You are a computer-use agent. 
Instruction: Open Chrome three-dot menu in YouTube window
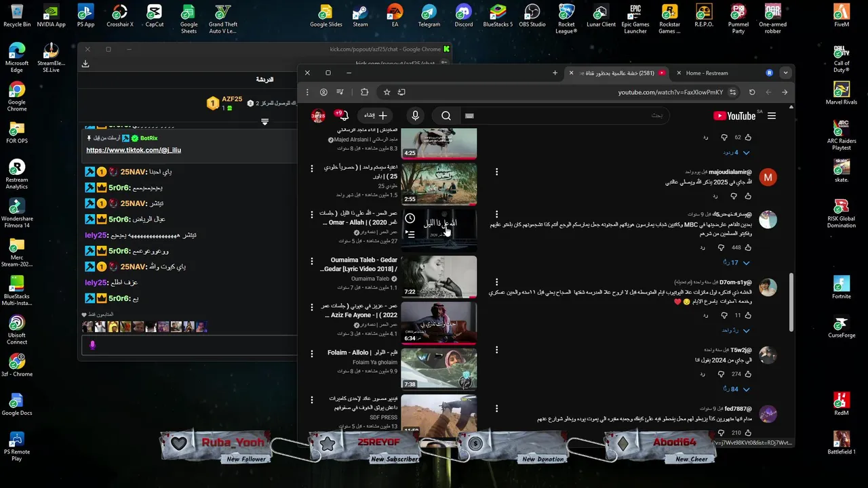pyautogui.click(x=307, y=92)
